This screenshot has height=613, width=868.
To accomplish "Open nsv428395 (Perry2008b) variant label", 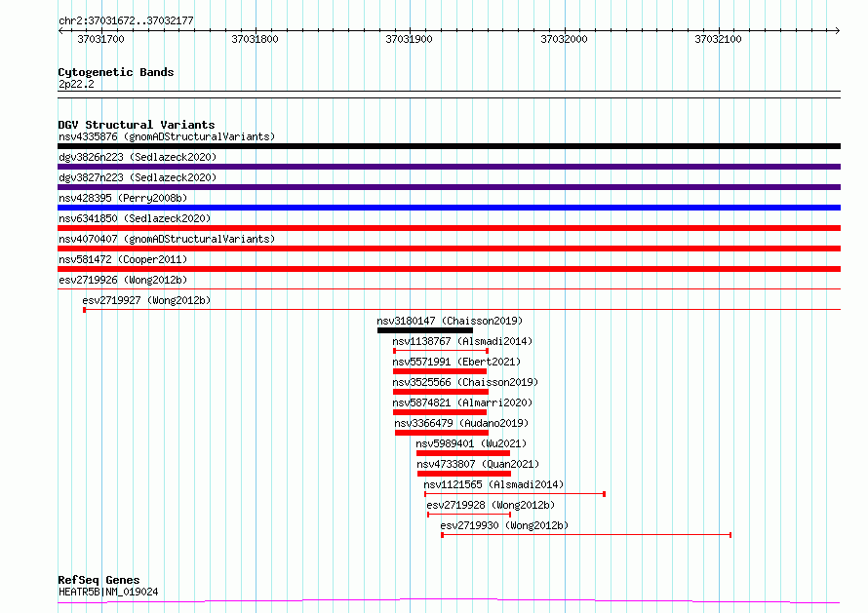I will (x=123, y=198).
